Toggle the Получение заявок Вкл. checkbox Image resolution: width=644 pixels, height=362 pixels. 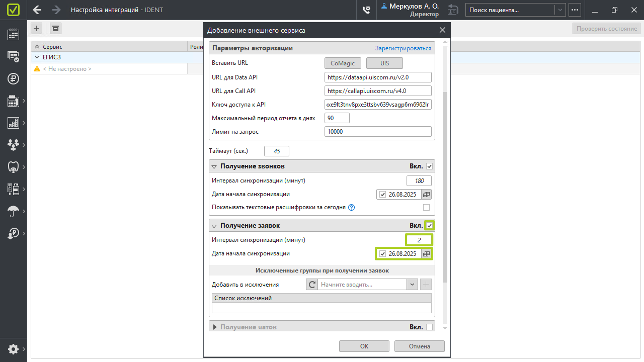click(x=429, y=226)
